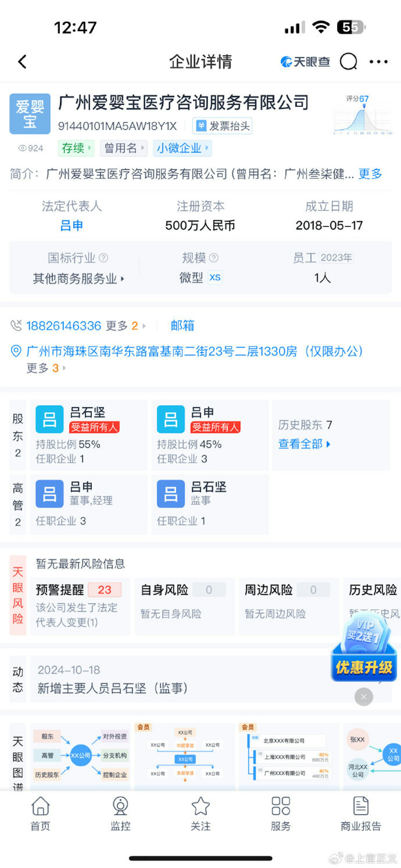
Task: Tap the 国标行业 question mark help icon
Action: [104, 258]
